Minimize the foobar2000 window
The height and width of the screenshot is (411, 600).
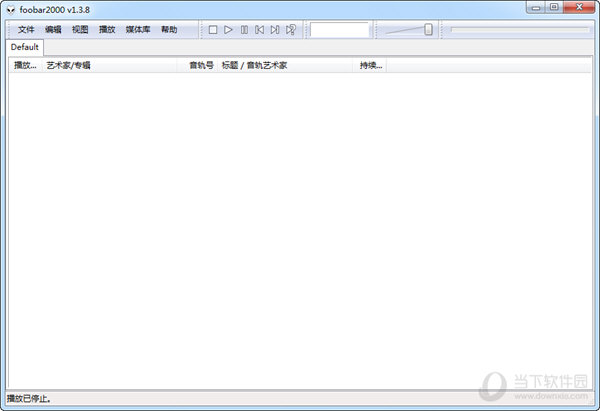(536, 7)
